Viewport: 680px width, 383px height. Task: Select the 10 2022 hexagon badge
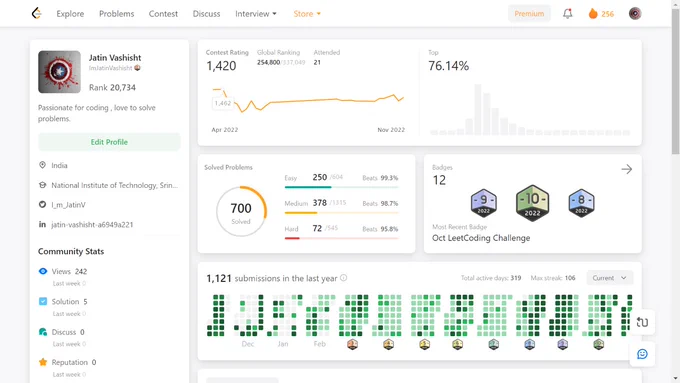533,203
